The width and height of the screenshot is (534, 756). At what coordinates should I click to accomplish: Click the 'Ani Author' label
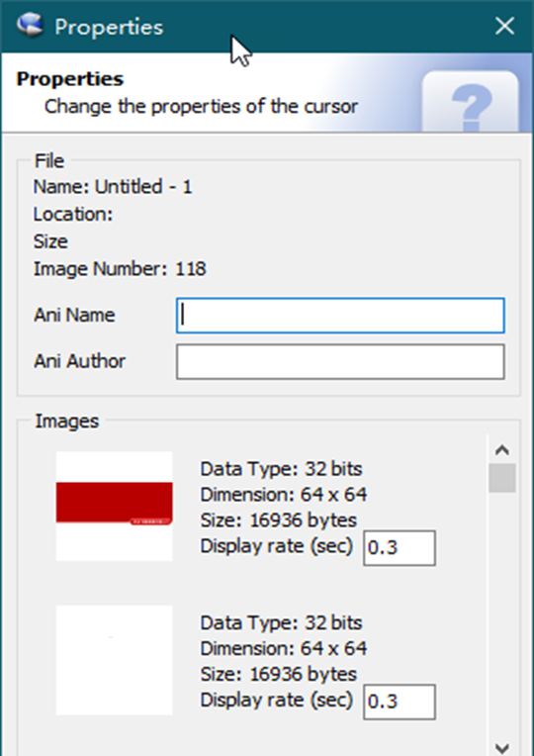tap(79, 361)
